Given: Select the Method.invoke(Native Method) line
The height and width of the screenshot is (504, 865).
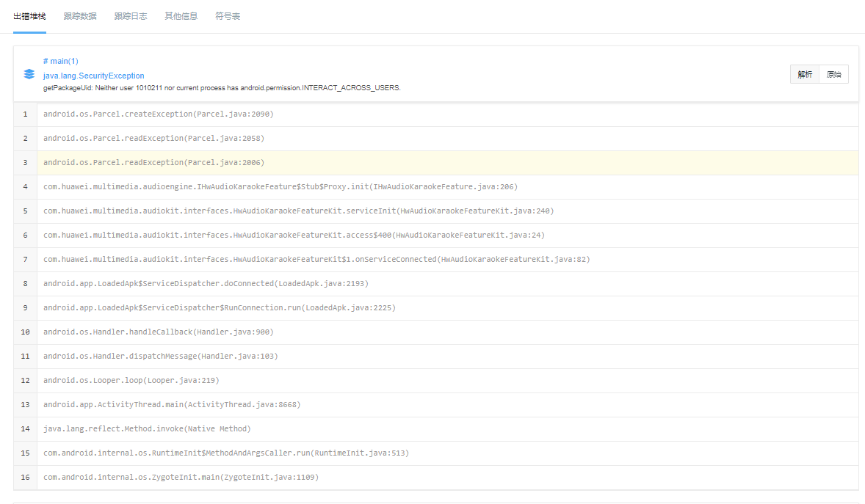Looking at the screenshot, I should pyautogui.click(x=447, y=430).
